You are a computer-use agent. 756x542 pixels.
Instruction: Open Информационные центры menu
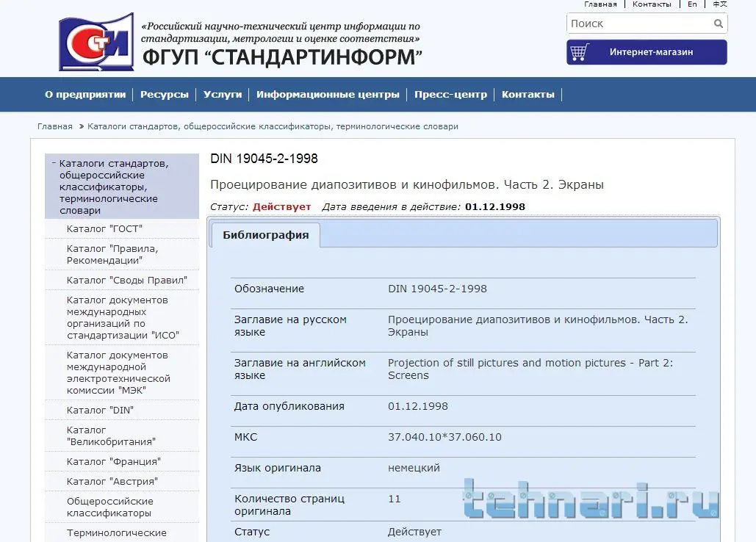[x=328, y=95]
